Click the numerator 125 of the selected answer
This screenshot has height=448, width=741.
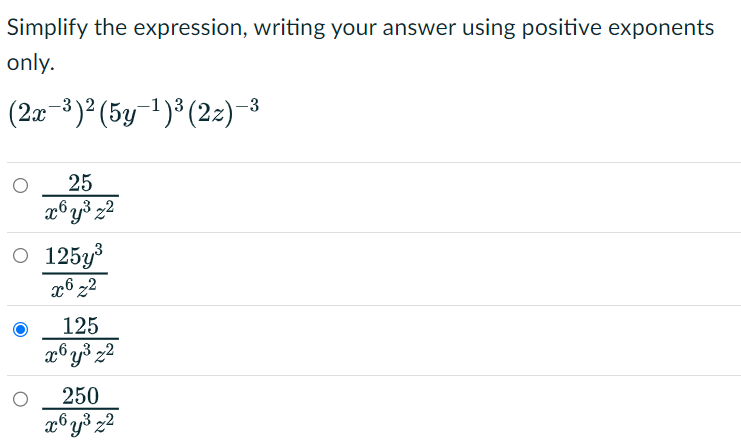tap(80, 326)
